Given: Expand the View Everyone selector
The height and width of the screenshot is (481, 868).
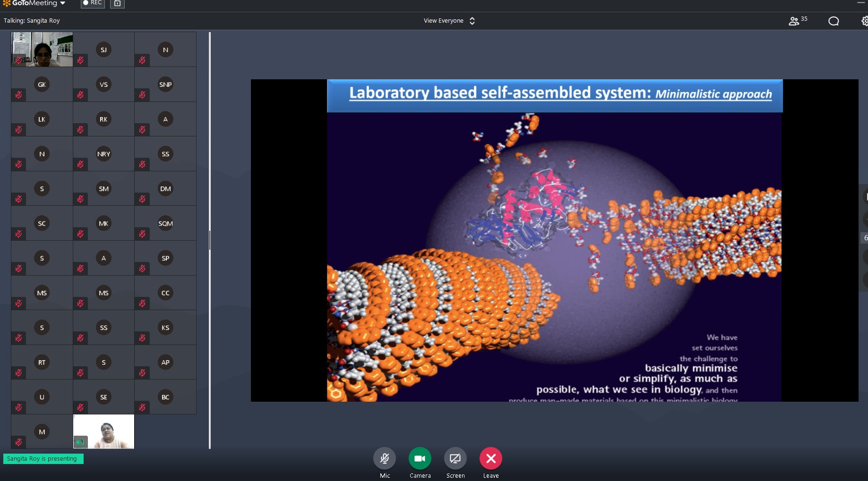Looking at the screenshot, I should coord(444,21).
